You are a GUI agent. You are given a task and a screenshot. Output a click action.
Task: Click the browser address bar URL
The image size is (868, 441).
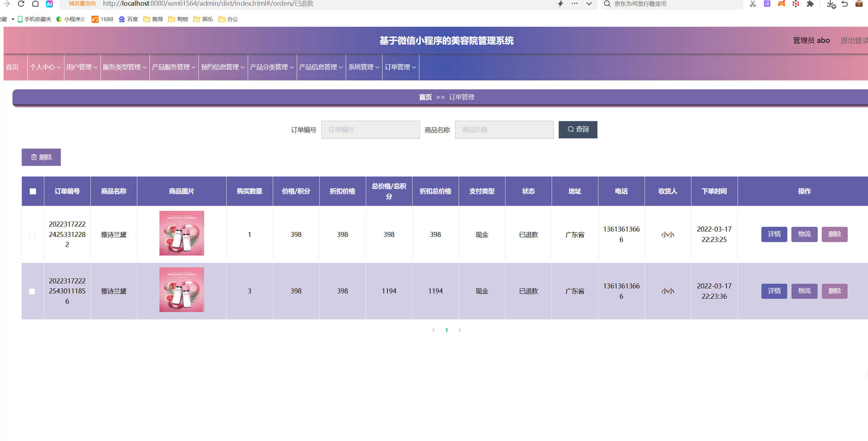tap(208, 4)
